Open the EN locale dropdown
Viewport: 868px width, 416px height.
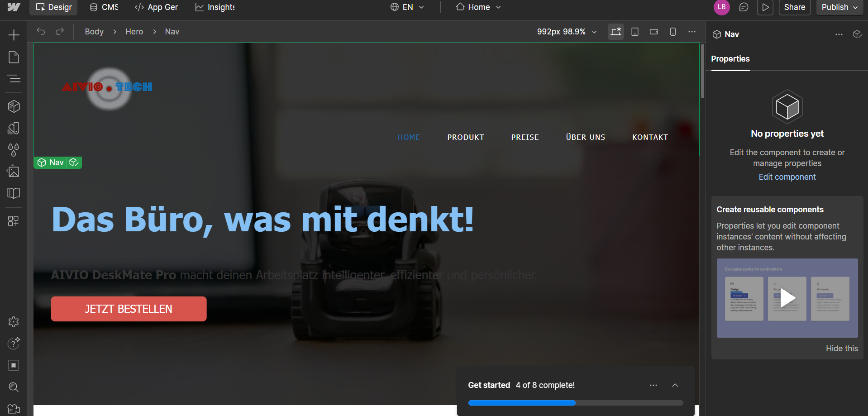pyautogui.click(x=407, y=7)
